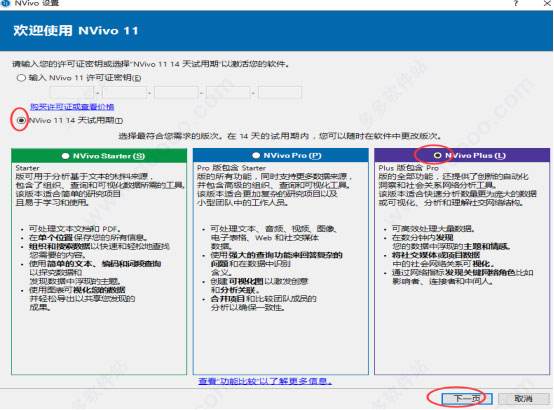Click the NVivo Starter (S) header label
Image resolution: width=554 pixels, height=410 pixels.
109,156
